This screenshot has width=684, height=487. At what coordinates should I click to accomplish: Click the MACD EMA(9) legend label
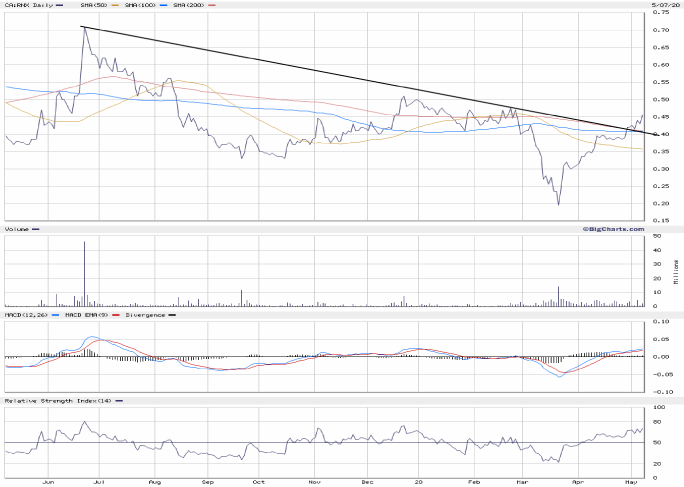(87, 315)
